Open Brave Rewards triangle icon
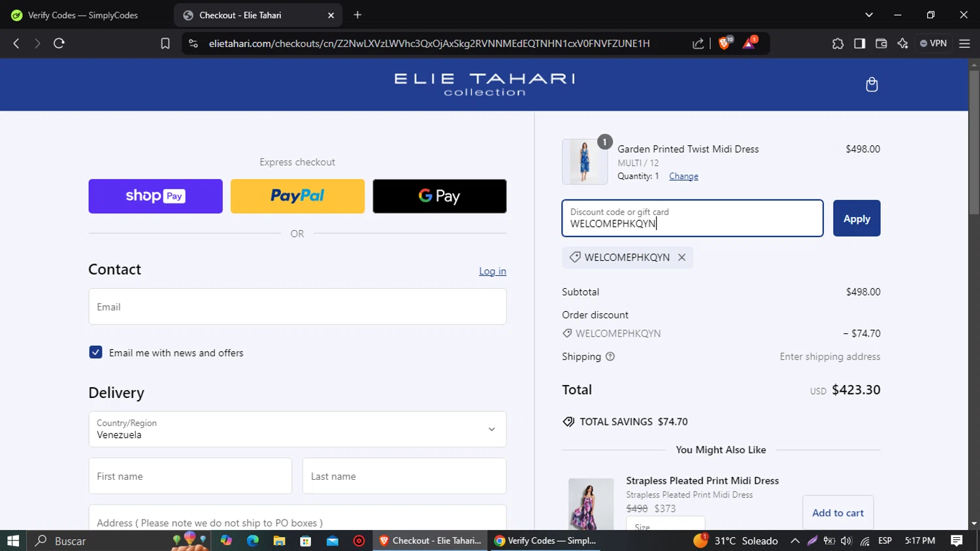 [749, 43]
